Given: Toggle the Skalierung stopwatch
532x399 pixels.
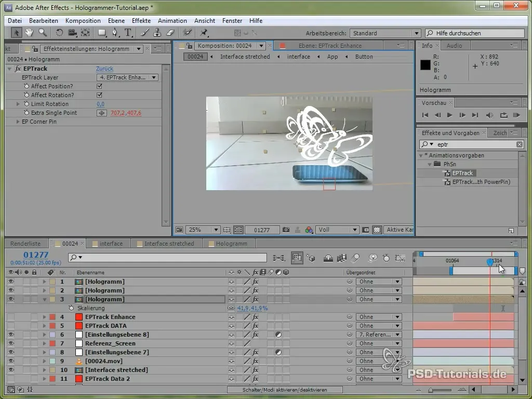Looking at the screenshot, I should pos(71,308).
